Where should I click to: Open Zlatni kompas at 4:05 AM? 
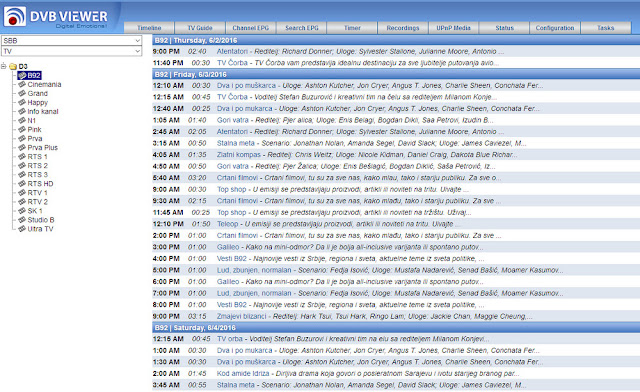pos(238,155)
